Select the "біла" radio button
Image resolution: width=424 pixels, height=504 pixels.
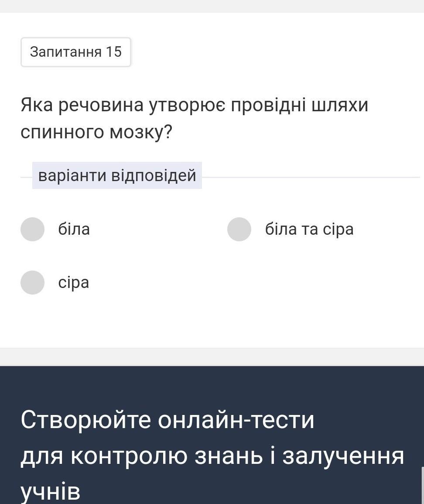pos(32,229)
